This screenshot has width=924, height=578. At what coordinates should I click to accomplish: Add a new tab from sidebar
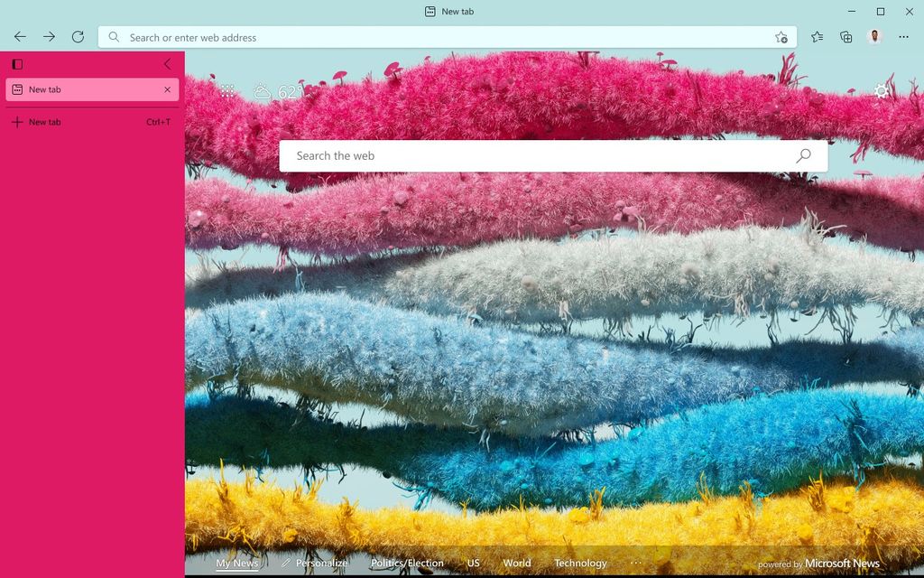(36, 122)
